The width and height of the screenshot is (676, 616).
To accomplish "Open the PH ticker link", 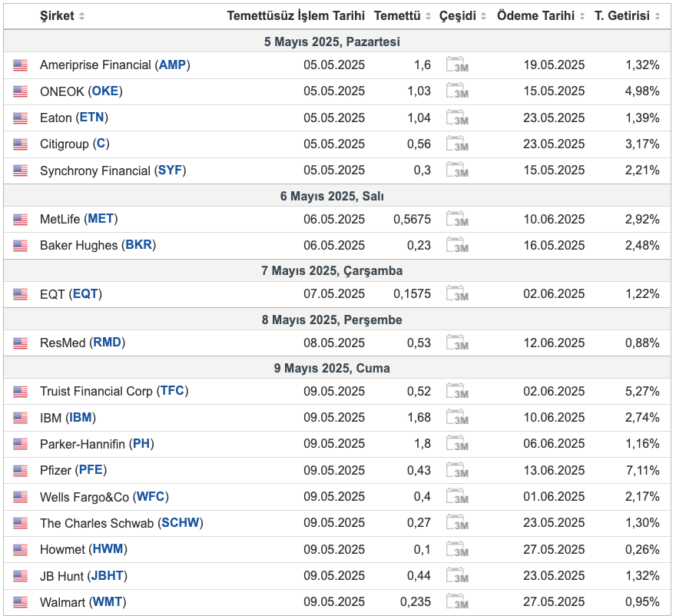I will click(141, 444).
